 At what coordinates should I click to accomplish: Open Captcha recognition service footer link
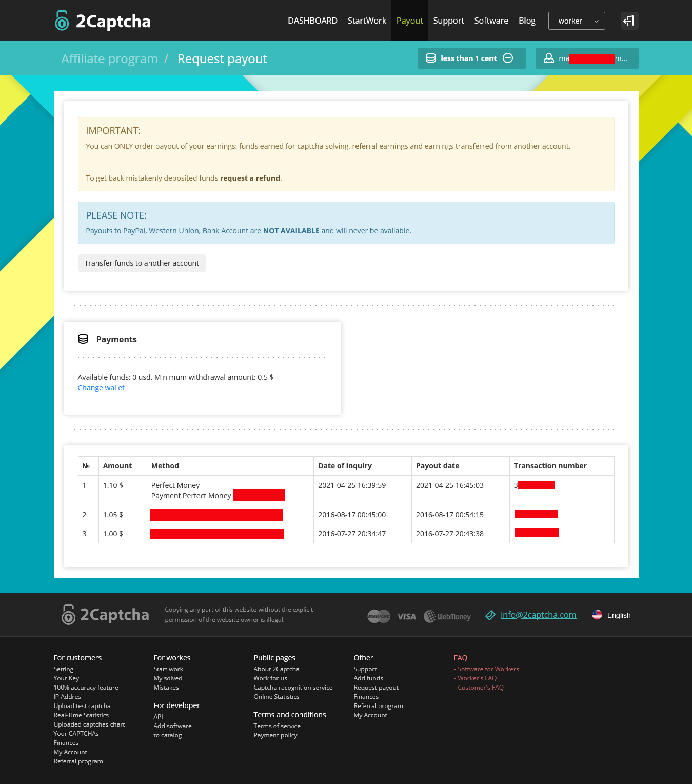(x=293, y=688)
